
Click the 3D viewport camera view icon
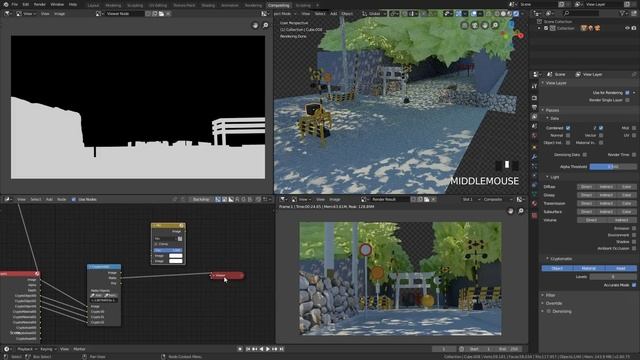475,25
